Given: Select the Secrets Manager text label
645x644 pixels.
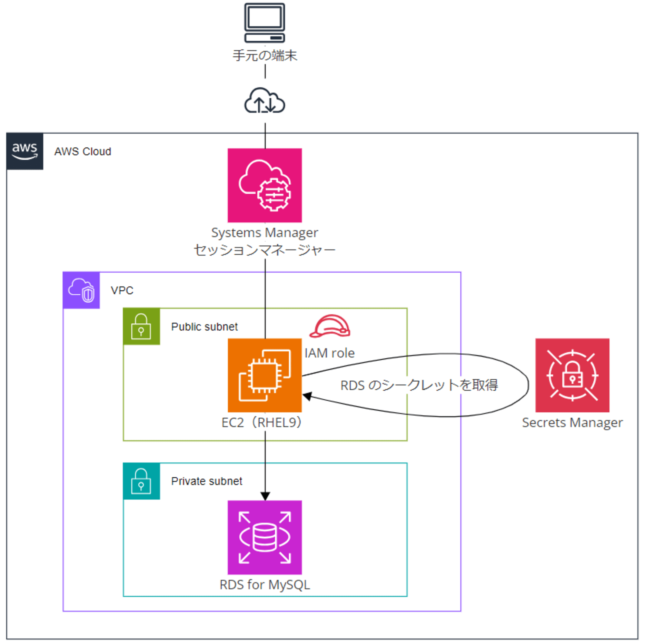Looking at the screenshot, I should pos(572,423).
